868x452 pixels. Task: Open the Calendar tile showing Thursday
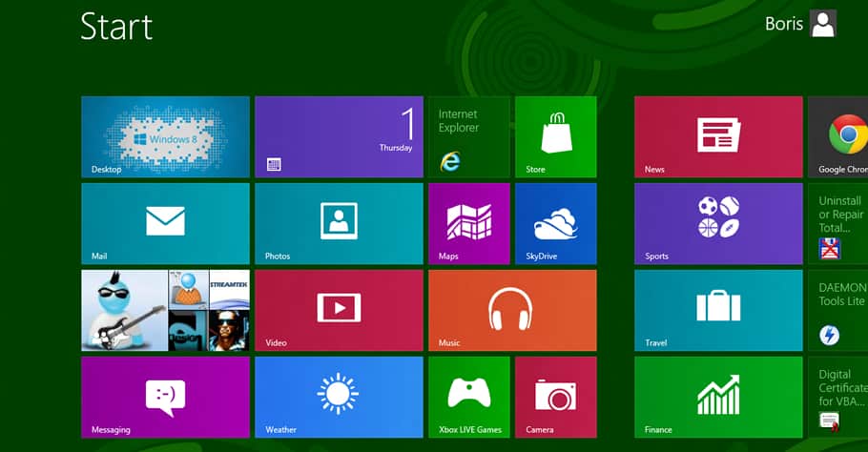(x=339, y=136)
